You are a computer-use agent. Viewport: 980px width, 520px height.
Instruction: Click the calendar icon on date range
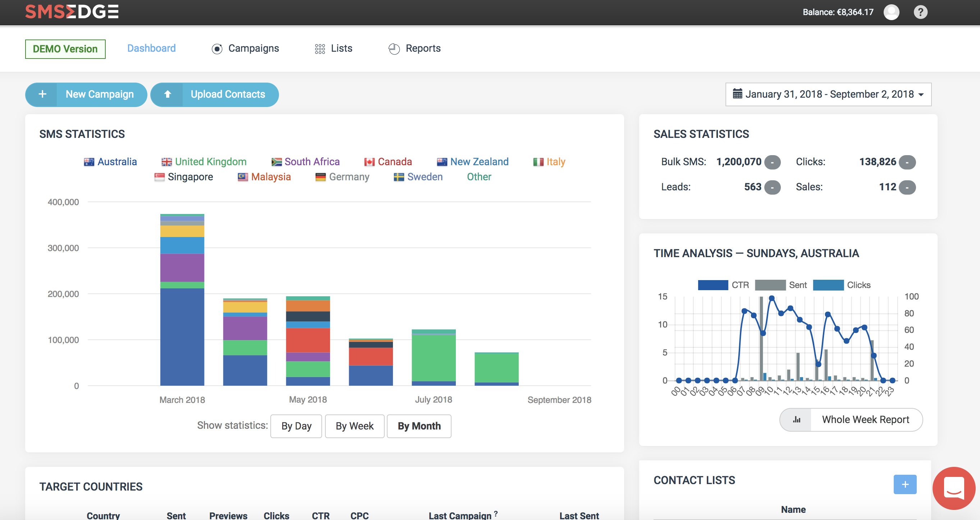[737, 94]
